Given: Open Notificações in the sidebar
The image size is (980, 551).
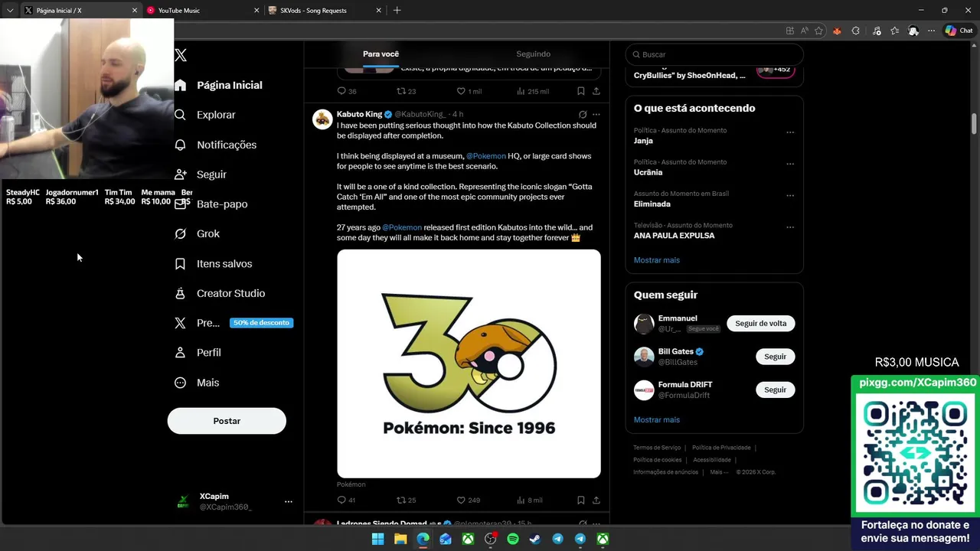Looking at the screenshot, I should tap(215, 145).
